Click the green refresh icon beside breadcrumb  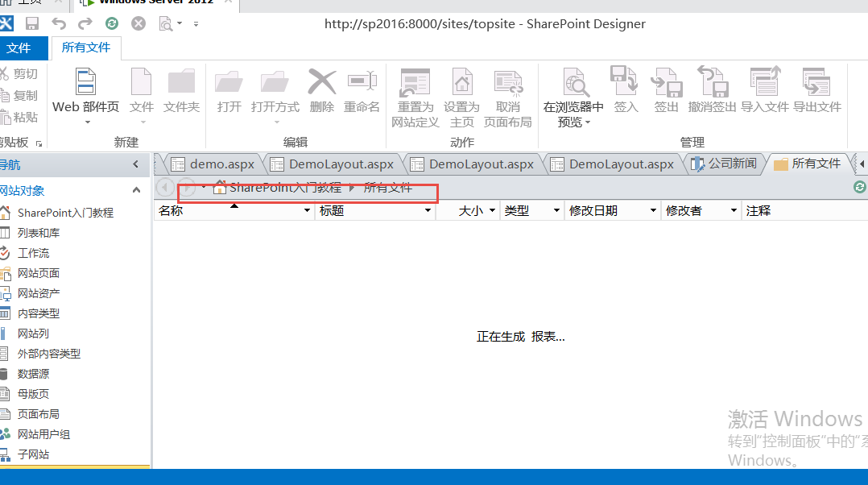coord(859,187)
